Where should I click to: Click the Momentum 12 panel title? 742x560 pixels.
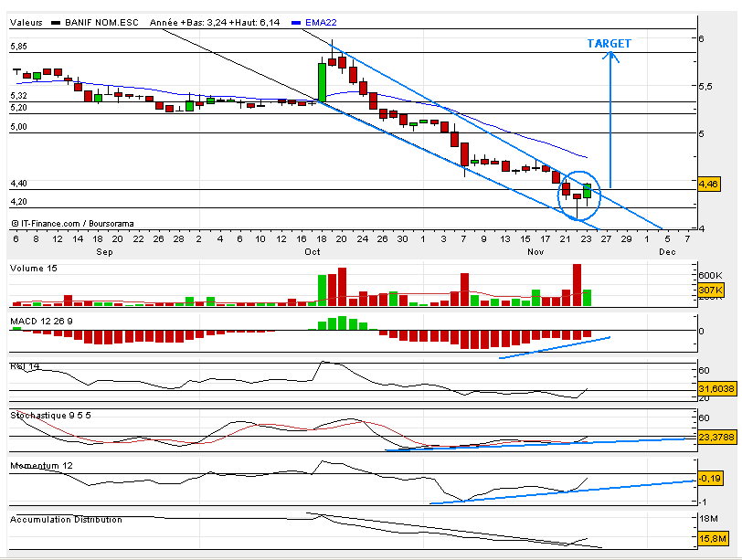42,465
